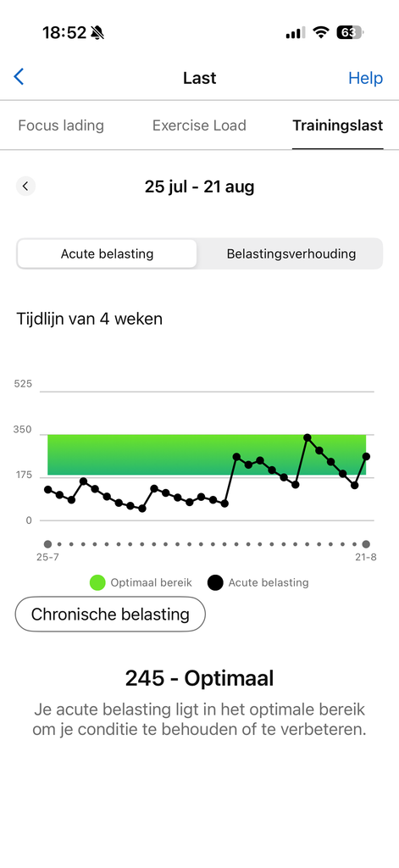Open the Help link
Viewport: 399px width, 868px height.
point(365,78)
